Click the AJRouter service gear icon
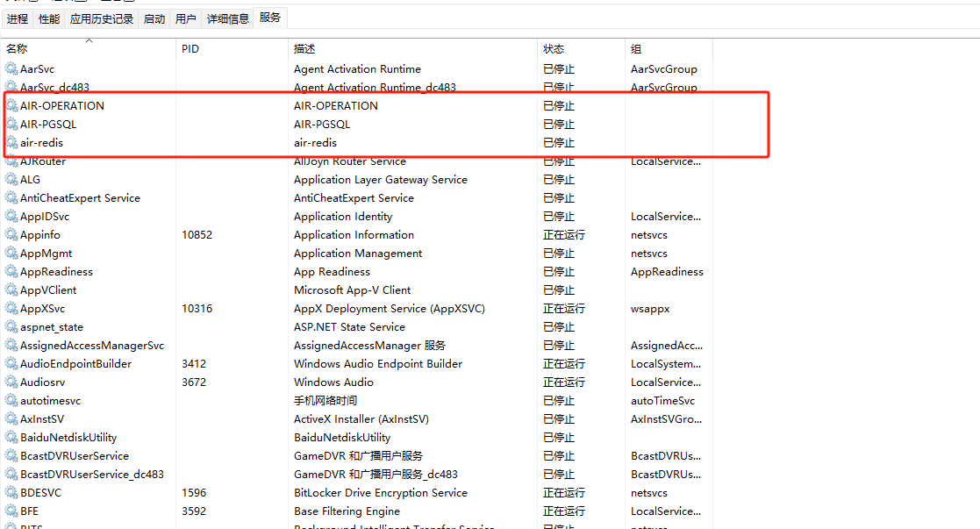Image resolution: width=980 pixels, height=529 pixels. (x=12, y=161)
